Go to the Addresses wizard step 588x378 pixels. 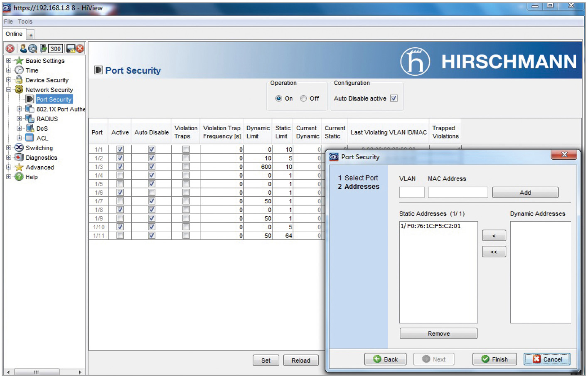[x=358, y=187]
